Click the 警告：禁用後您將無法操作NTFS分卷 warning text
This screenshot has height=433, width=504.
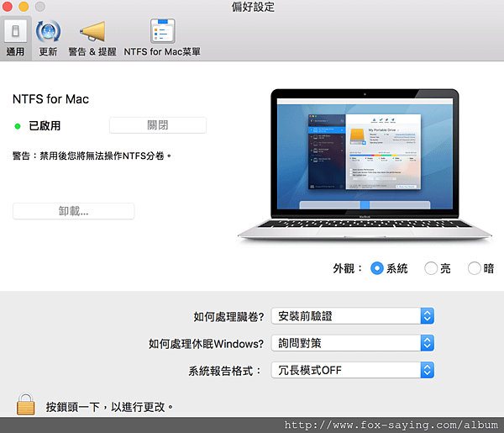click(x=92, y=156)
